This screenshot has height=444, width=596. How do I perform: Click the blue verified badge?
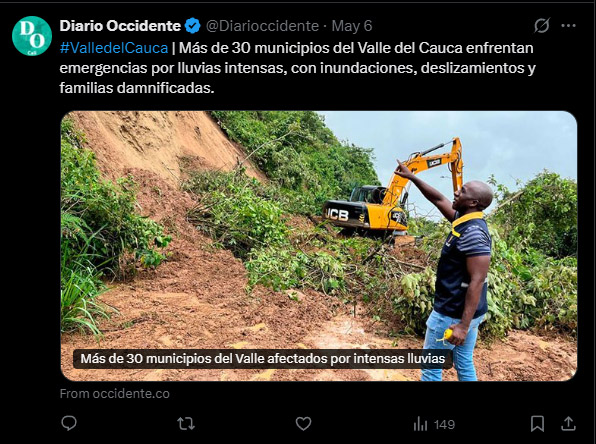(192, 26)
